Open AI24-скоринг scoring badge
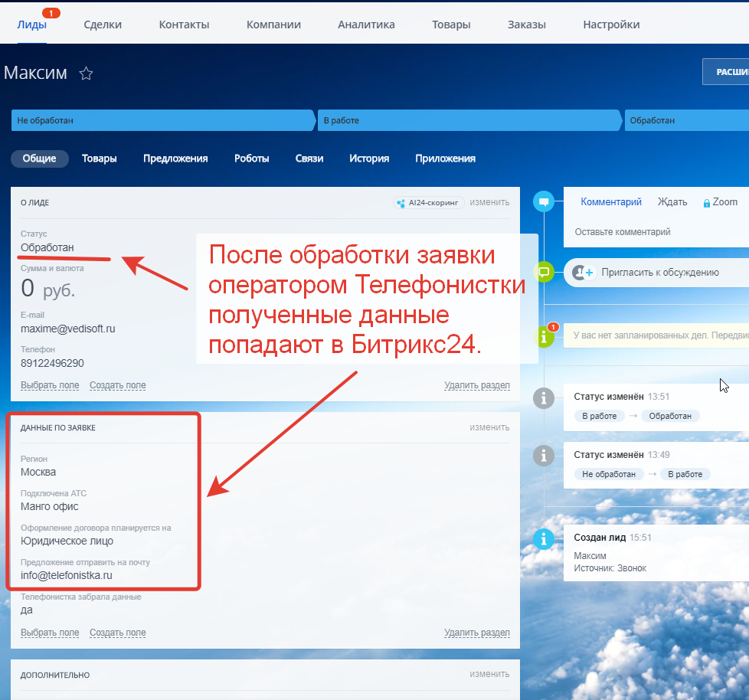 tap(428, 203)
